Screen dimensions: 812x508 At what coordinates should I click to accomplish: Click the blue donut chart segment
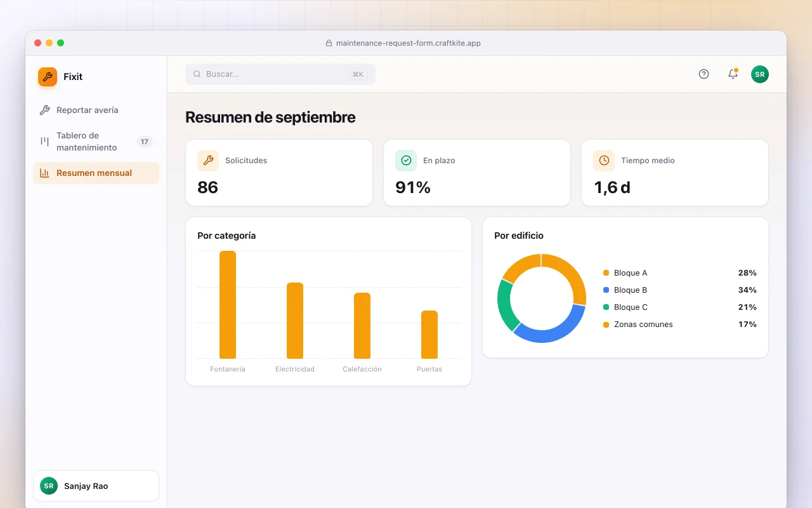tap(554, 334)
